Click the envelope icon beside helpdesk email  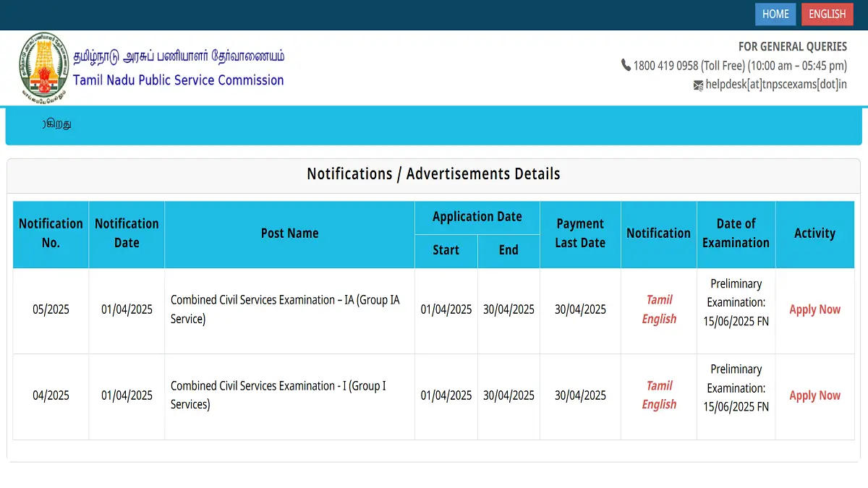tap(698, 85)
